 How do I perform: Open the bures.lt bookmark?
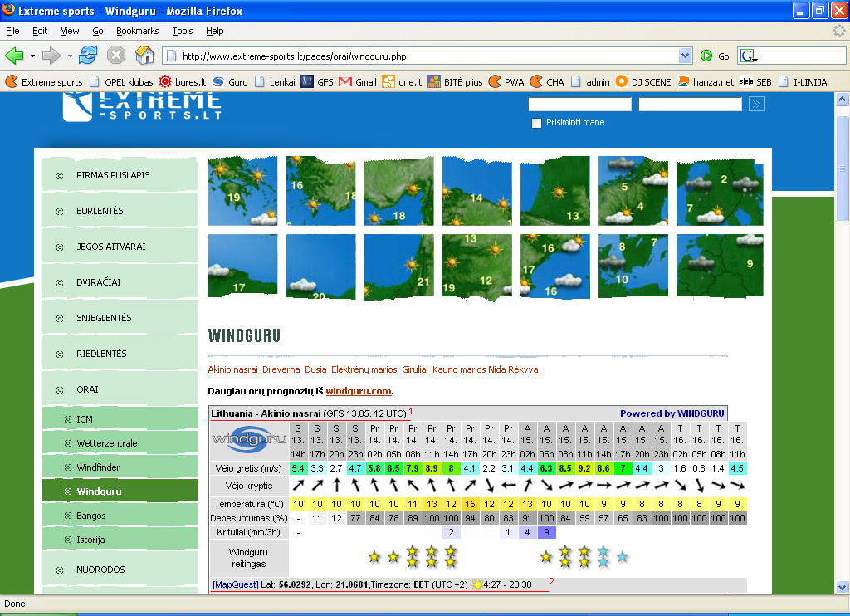coord(183,82)
